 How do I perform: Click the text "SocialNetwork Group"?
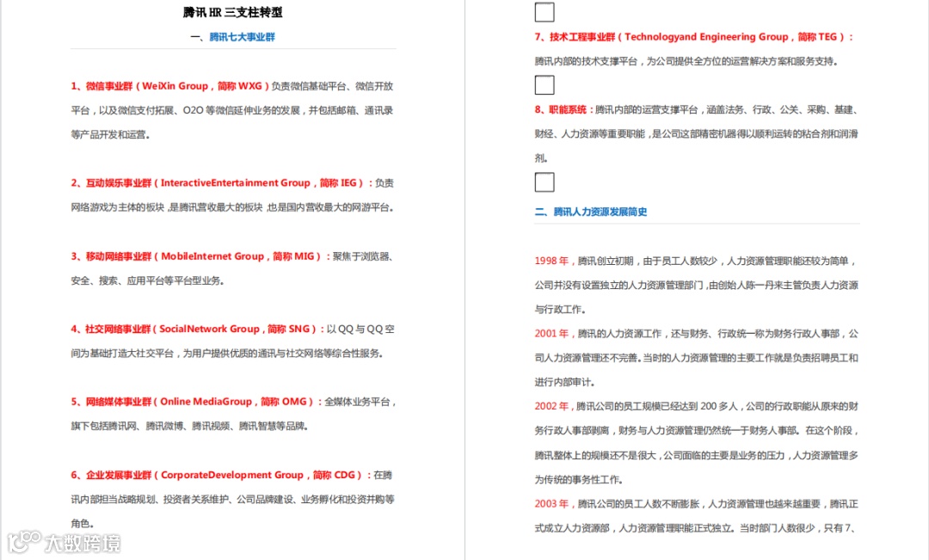coord(209,329)
